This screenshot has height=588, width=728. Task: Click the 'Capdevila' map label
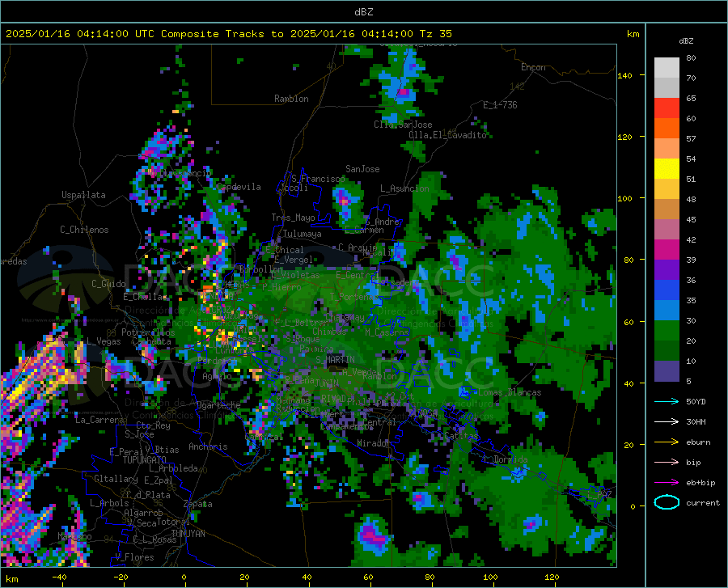tap(239, 187)
